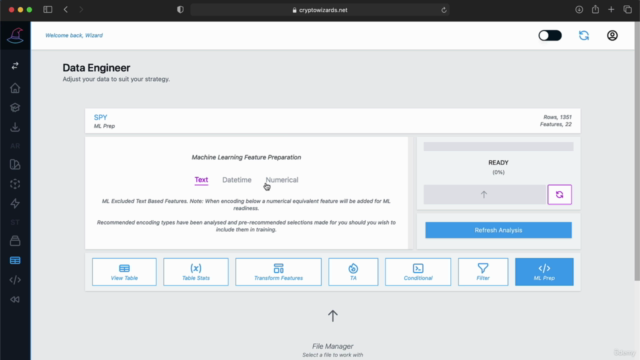Open the storage box sidebar icon
This screenshot has height=360, width=640.
click(x=15, y=241)
